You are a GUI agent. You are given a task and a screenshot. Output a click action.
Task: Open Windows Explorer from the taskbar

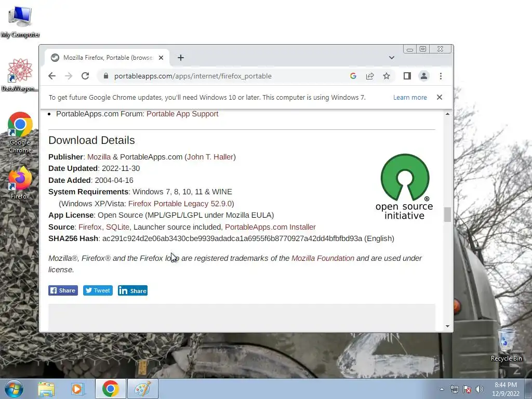coord(46,389)
